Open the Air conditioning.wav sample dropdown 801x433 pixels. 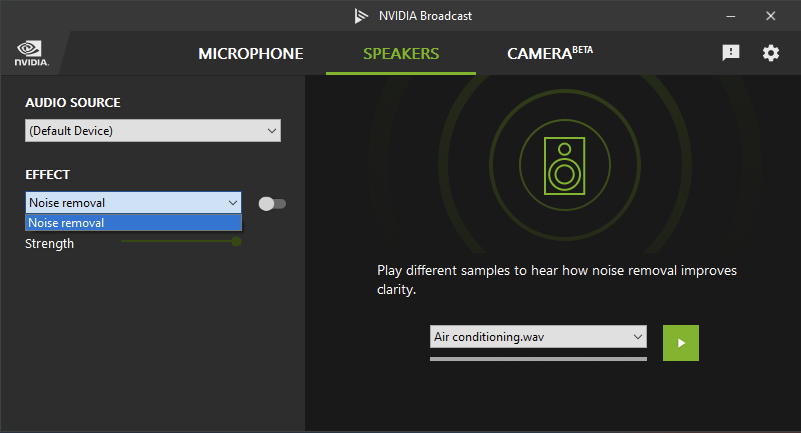tap(538, 337)
